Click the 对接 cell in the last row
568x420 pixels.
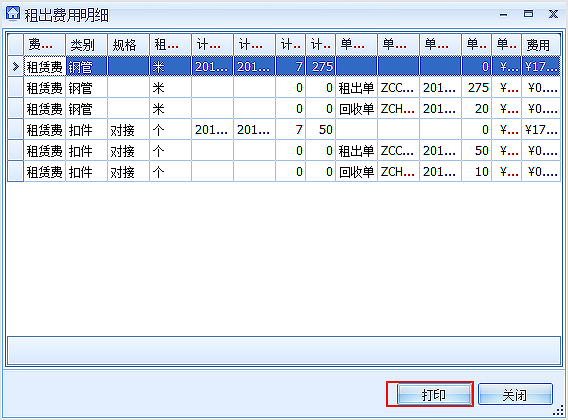tap(128, 172)
